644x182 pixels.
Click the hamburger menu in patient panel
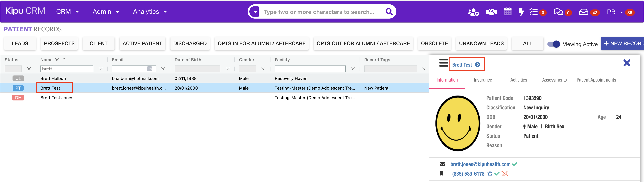click(x=443, y=63)
